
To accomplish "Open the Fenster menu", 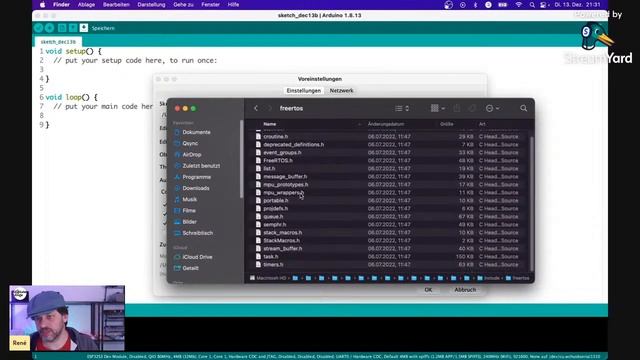I will [210, 4].
